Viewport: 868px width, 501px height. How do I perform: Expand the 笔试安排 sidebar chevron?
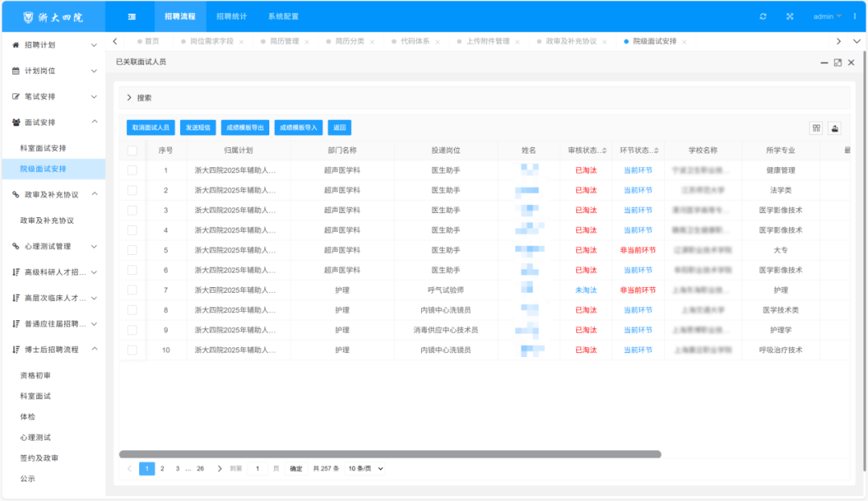[94, 97]
